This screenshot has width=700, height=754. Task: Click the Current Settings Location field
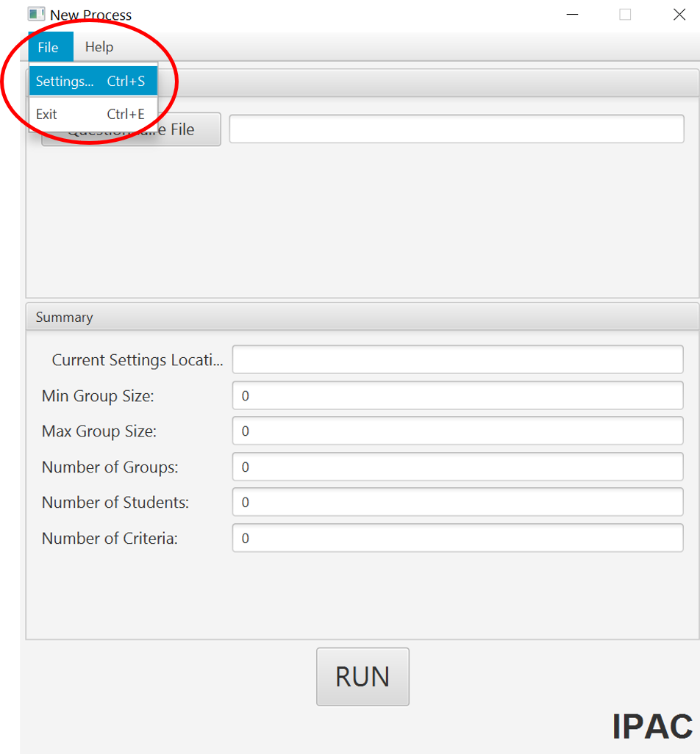point(456,359)
